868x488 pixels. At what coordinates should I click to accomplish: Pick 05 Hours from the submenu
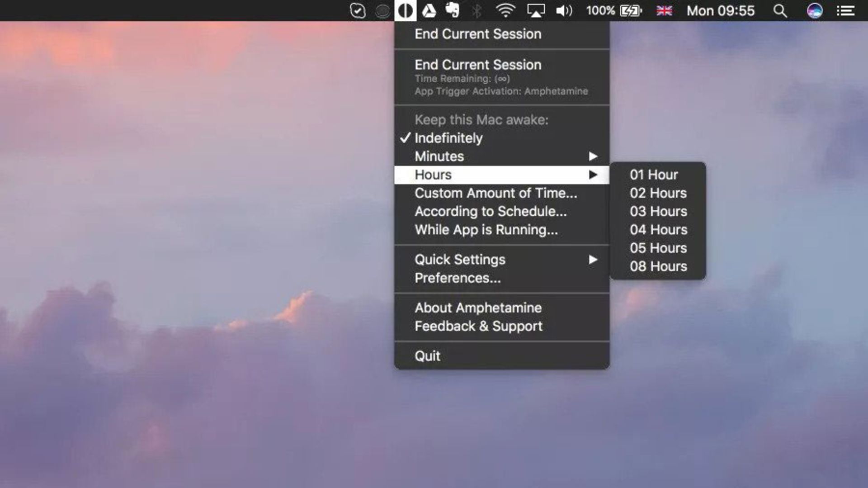click(658, 248)
